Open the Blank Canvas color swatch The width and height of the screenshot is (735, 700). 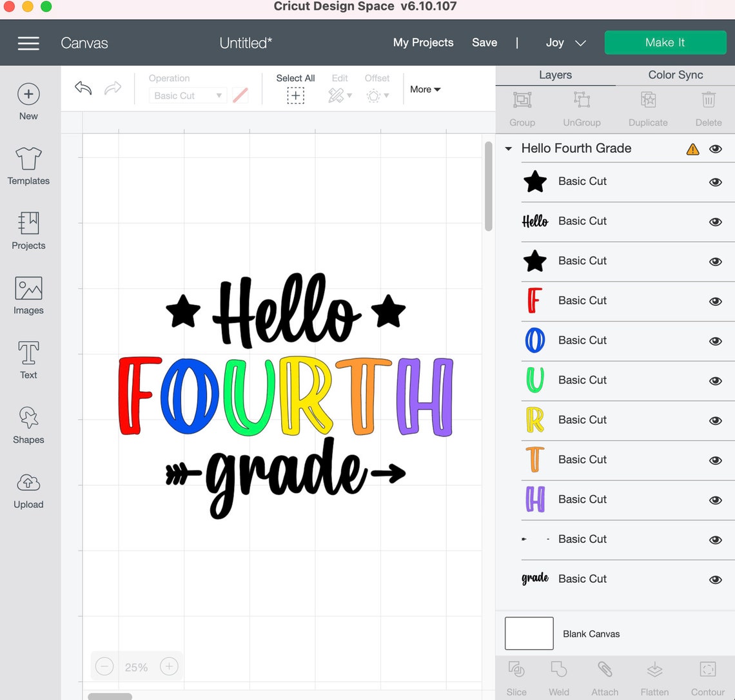(x=529, y=633)
